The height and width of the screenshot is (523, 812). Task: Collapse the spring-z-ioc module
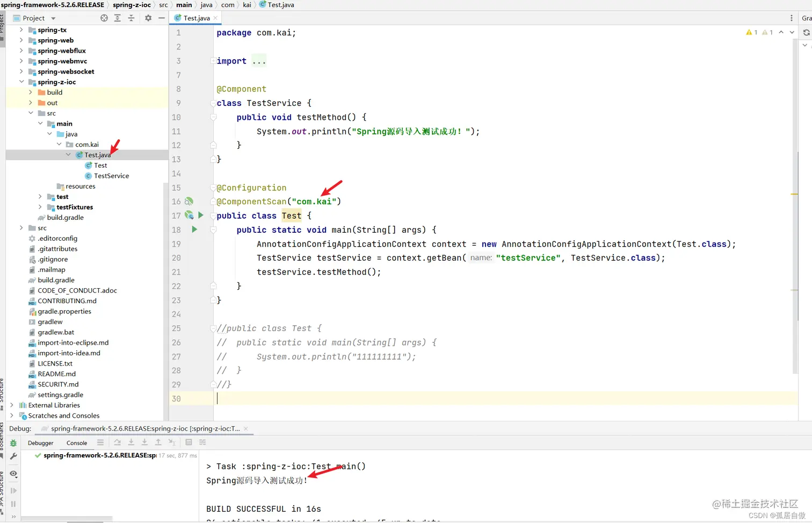coord(21,82)
